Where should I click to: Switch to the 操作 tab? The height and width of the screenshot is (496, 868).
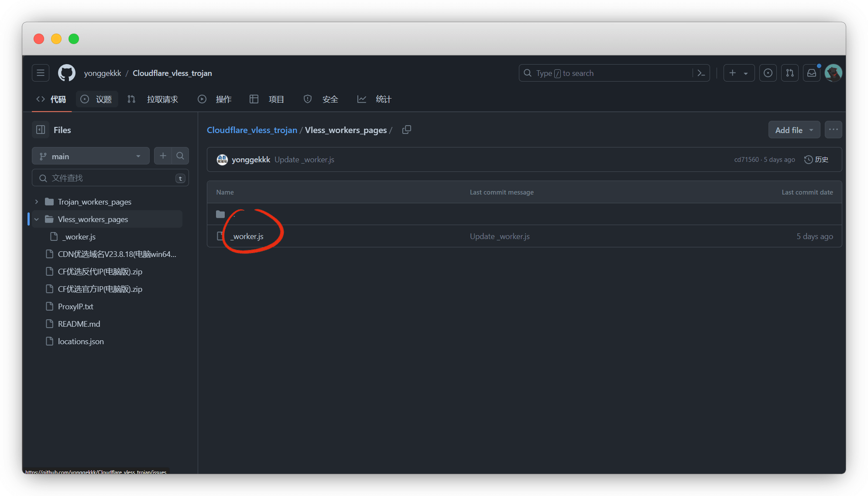coord(215,99)
